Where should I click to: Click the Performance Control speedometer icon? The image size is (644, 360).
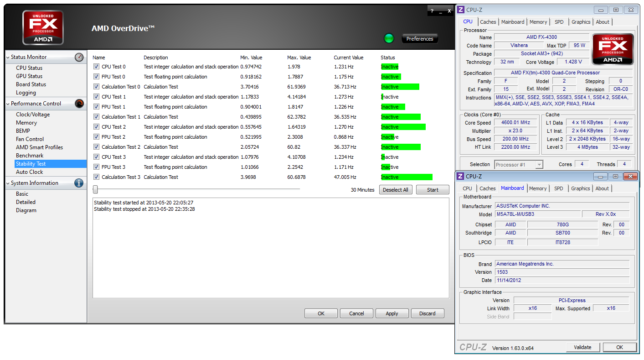(x=79, y=104)
